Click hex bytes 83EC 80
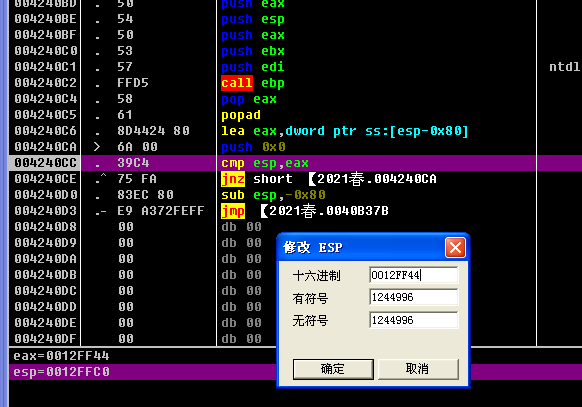 (x=145, y=195)
